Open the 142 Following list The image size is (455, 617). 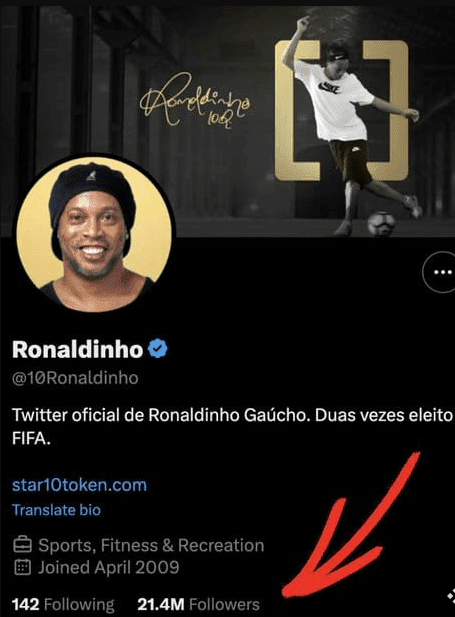tap(63, 604)
